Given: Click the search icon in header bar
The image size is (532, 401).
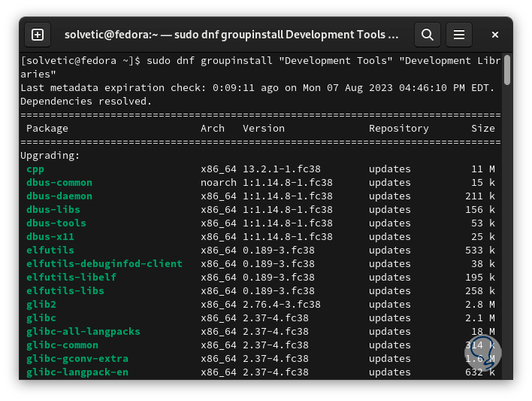Looking at the screenshot, I should point(427,35).
